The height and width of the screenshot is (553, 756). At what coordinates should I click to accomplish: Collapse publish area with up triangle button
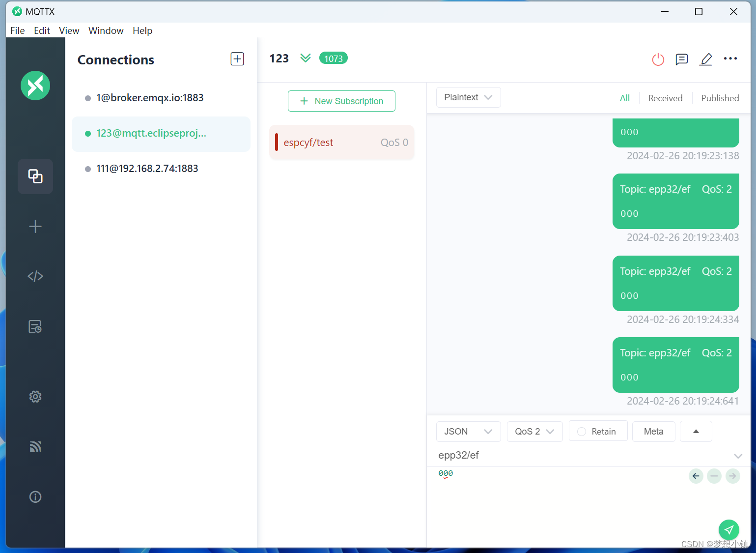pos(696,432)
